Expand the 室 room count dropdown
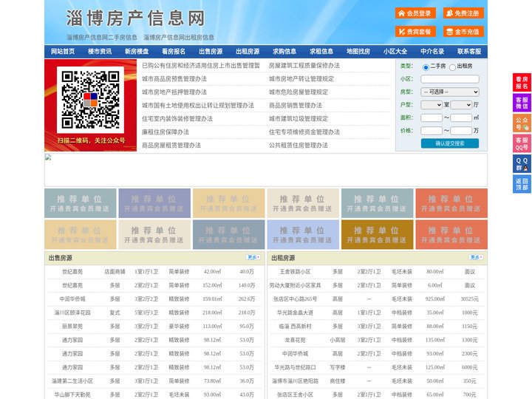Screen dimensions: 532x399 432,105
